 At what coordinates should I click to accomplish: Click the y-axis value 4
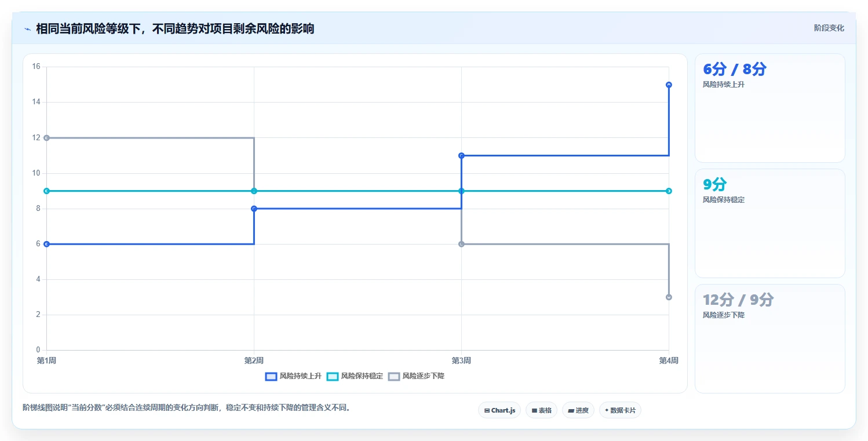click(38, 279)
